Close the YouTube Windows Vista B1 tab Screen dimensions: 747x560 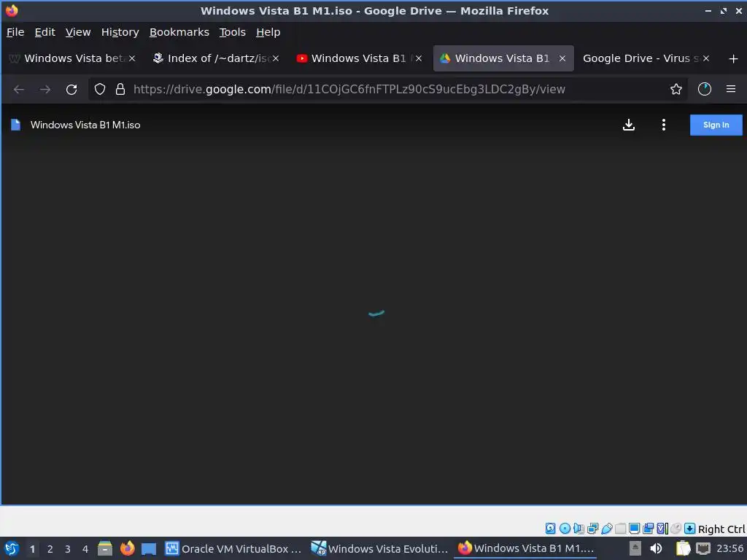(418, 58)
